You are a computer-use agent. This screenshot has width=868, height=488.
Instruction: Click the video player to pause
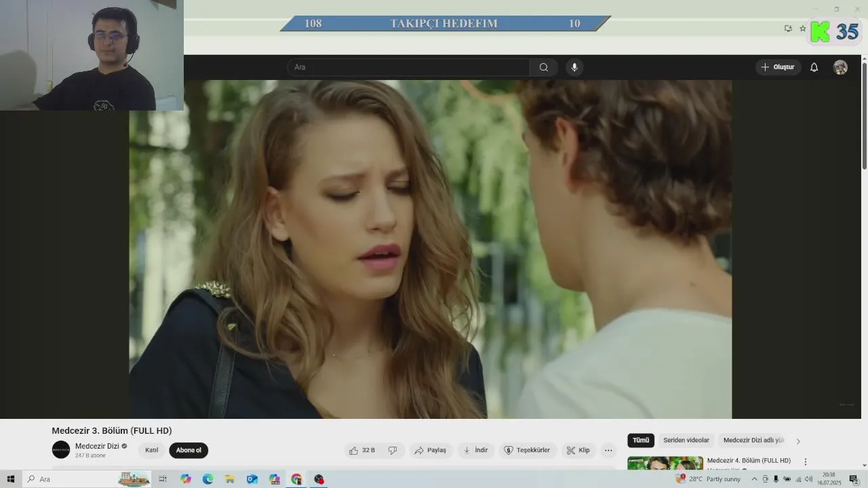tap(431, 249)
